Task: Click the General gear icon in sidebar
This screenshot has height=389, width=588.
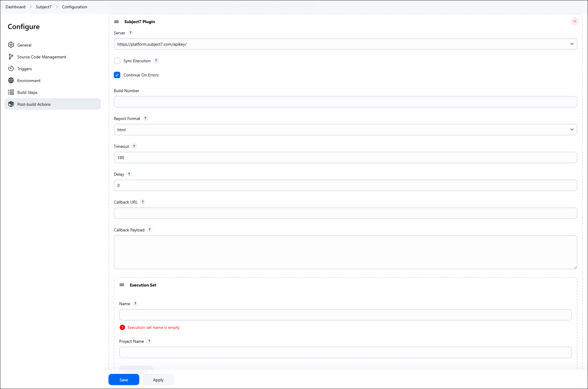Action: (11, 45)
